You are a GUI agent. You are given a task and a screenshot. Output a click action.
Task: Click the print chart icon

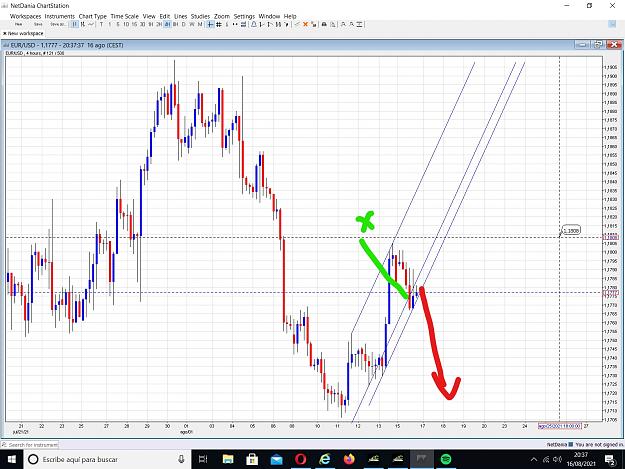[324, 24]
